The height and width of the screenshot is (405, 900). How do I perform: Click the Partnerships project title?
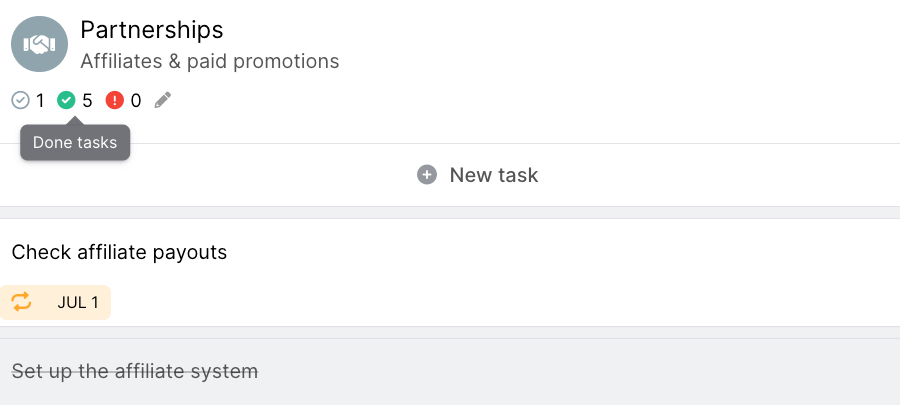152,30
